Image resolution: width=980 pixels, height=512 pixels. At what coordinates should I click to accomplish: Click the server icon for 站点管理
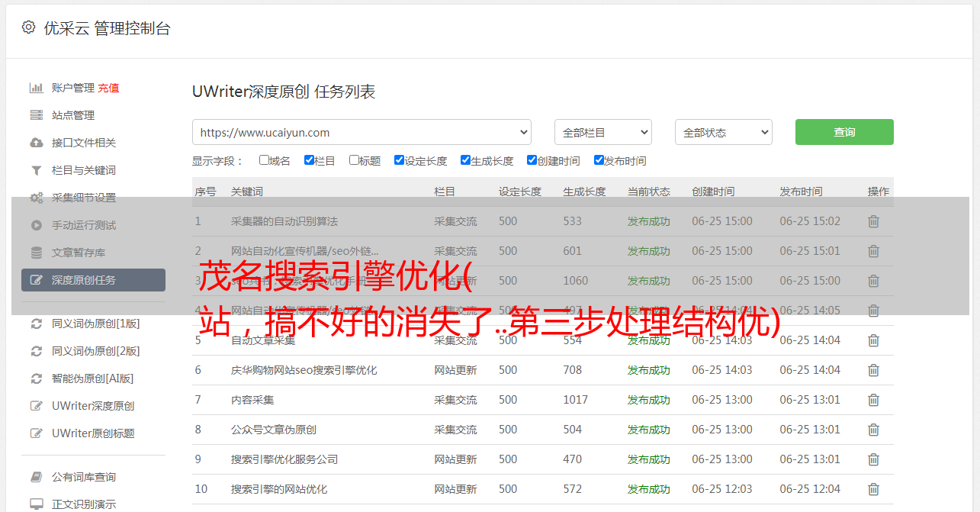tap(36, 115)
